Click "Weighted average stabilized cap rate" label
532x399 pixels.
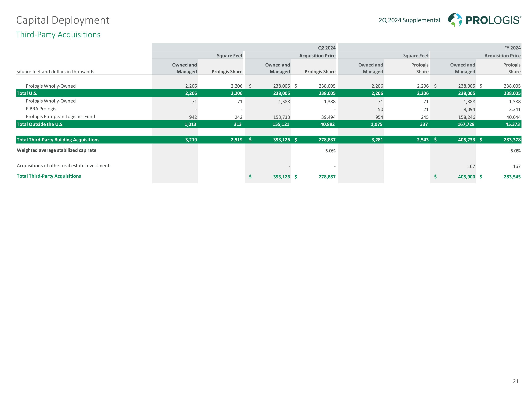coord(57,150)
